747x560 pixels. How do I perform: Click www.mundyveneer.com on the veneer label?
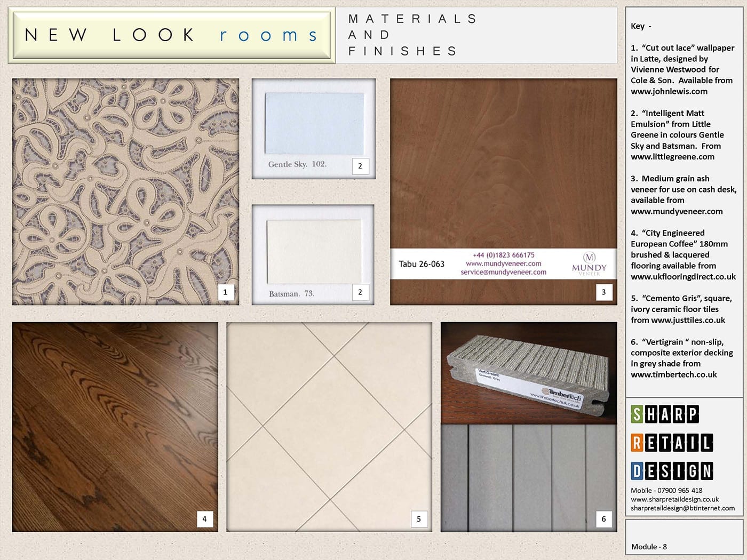pos(504,263)
